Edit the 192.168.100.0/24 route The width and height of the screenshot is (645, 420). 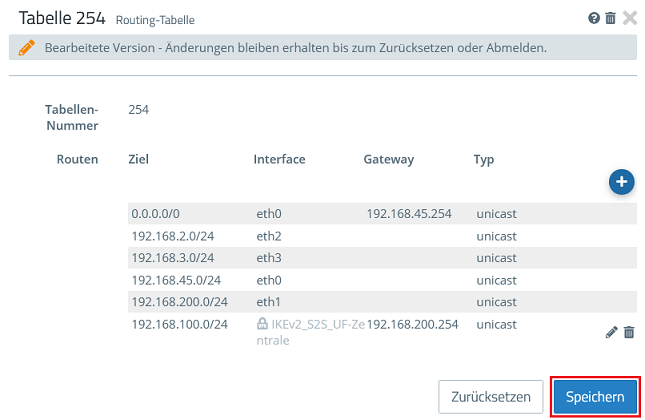tap(612, 332)
